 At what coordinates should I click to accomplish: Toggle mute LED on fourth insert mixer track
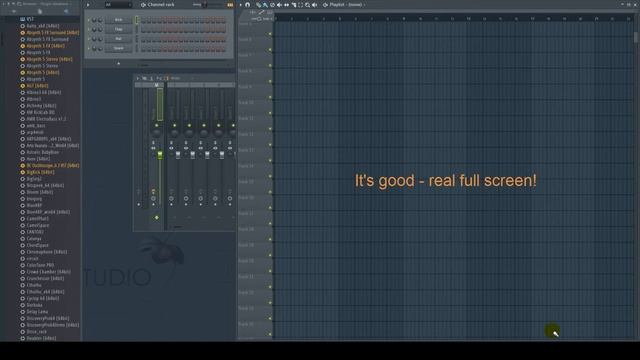(x=218, y=125)
